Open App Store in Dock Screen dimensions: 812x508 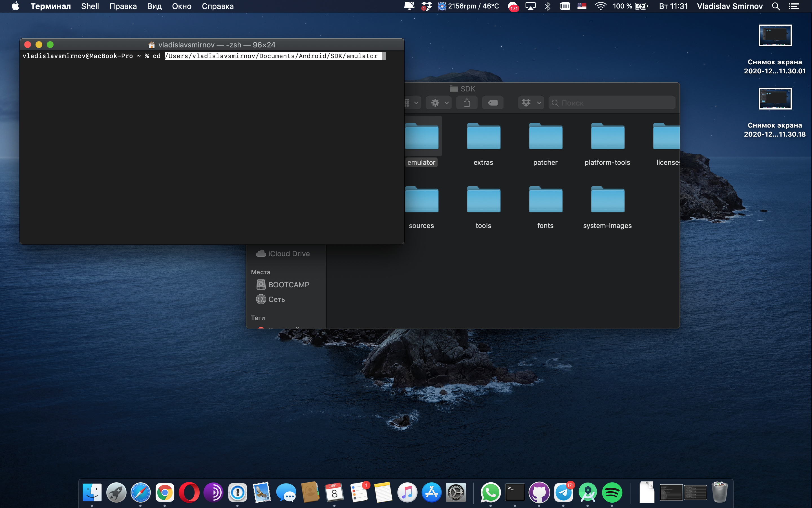tap(431, 492)
